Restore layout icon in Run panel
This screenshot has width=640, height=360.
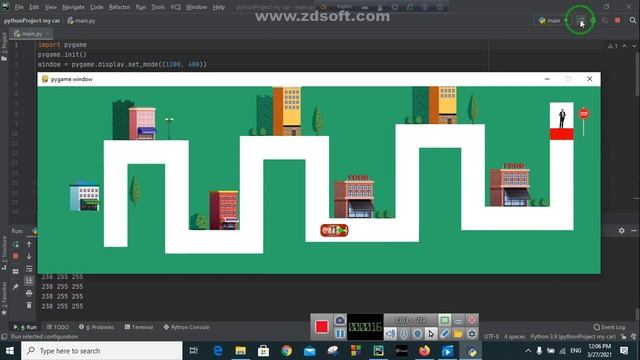pos(16,271)
